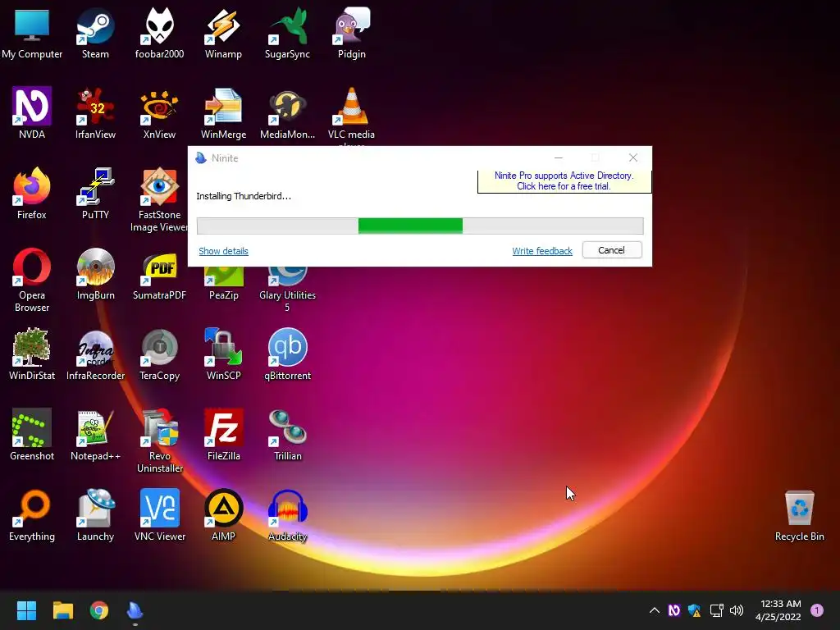
Task: Open Windows Security tray icon
Action: click(694, 610)
